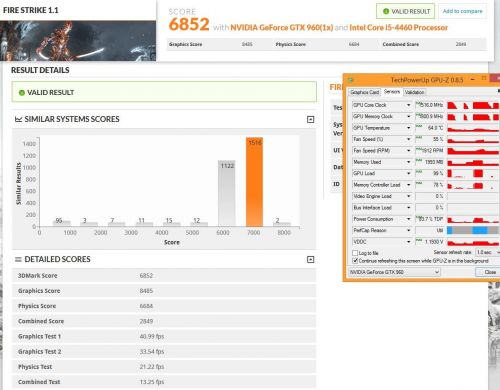
Task: Open the Sensor refresh rate dropdown
Action: pyautogui.click(x=488, y=252)
